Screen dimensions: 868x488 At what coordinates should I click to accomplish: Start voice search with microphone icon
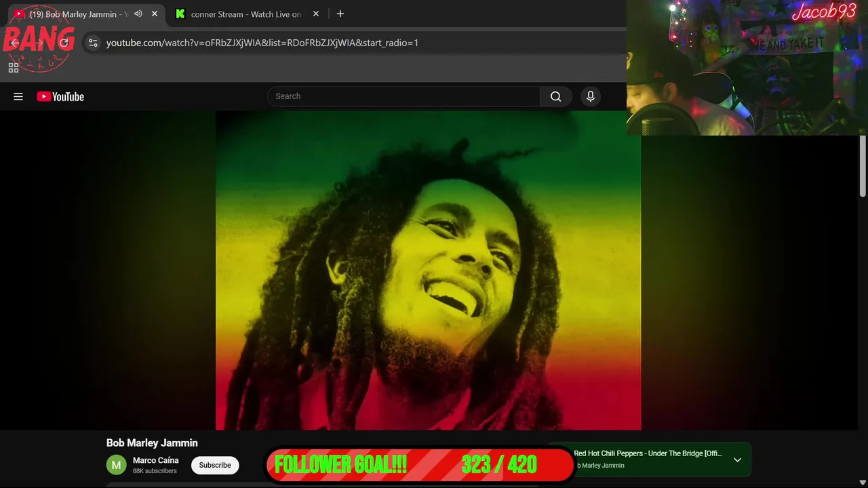[x=591, y=96]
